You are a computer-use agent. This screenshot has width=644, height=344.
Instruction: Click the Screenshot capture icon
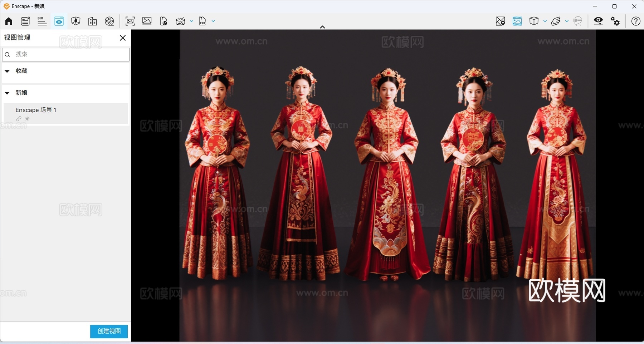(x=130, y=21)
